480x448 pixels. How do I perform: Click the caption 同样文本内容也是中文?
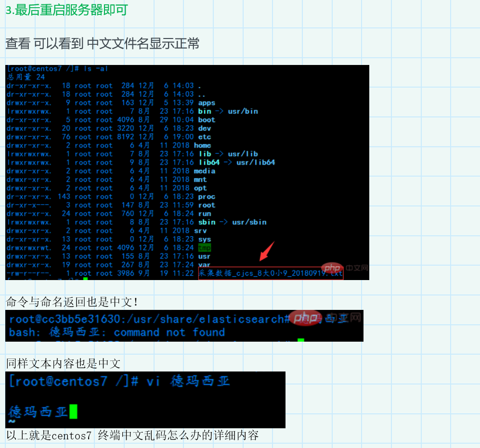pos(63,363)
